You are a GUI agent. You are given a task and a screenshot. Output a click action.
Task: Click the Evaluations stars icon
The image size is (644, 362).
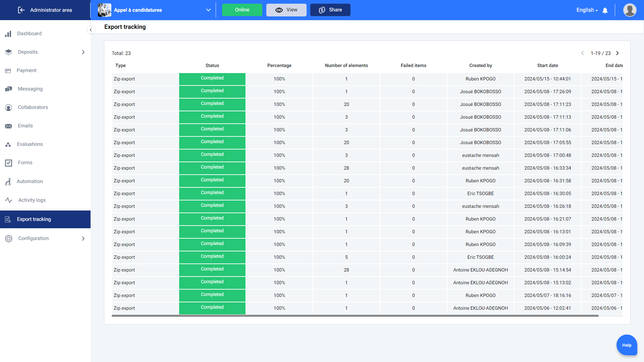[8, 144]
